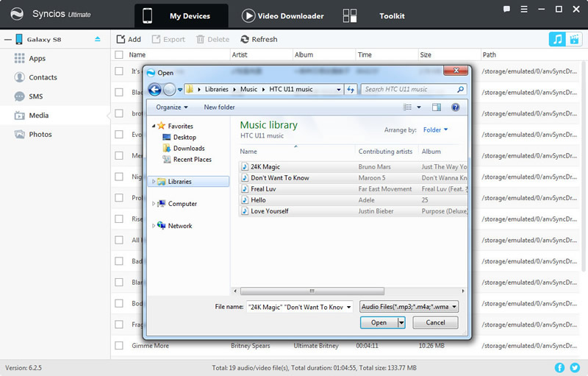Image resolution: width=588 pixels, height=376 pixels.
Task: Select Recent Places under Favorites
Action: pos(187,160)
